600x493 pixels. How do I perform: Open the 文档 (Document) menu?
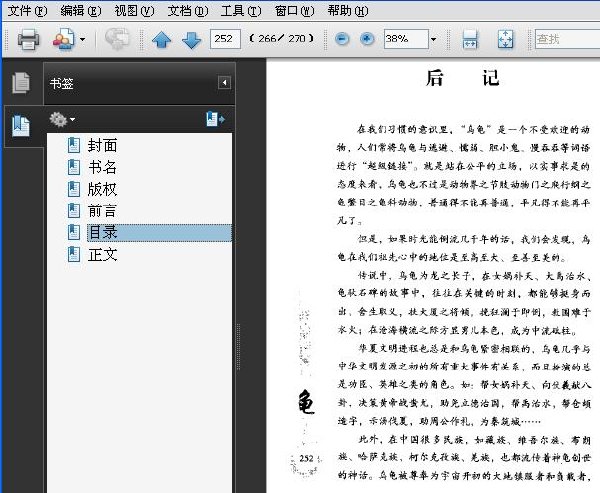tap(188, 11)
